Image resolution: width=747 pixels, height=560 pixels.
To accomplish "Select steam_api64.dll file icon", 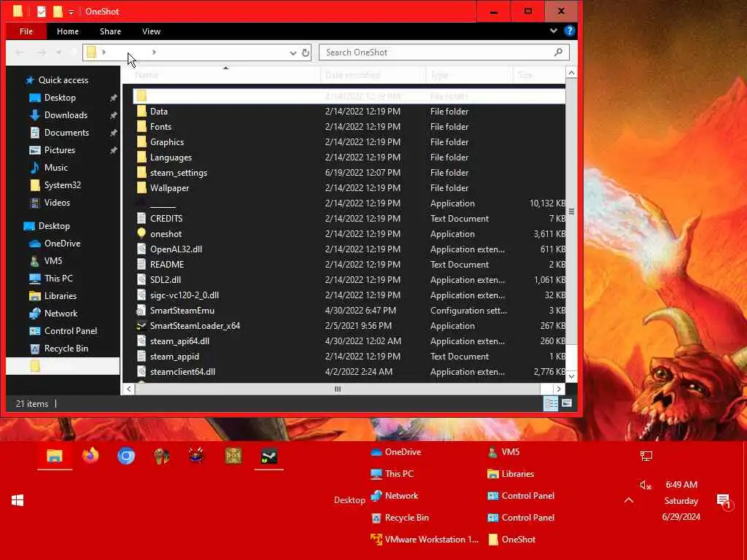I will 142,341.
